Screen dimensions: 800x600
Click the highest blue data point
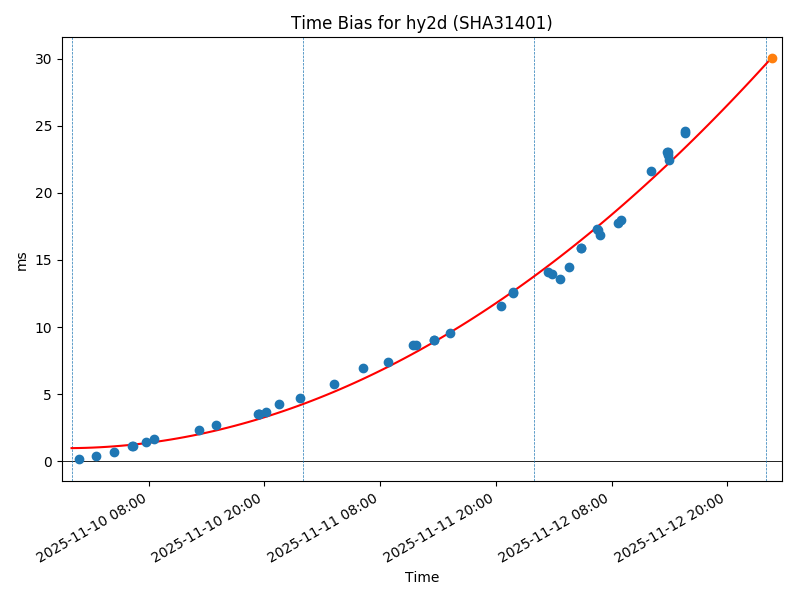[685, 131]
